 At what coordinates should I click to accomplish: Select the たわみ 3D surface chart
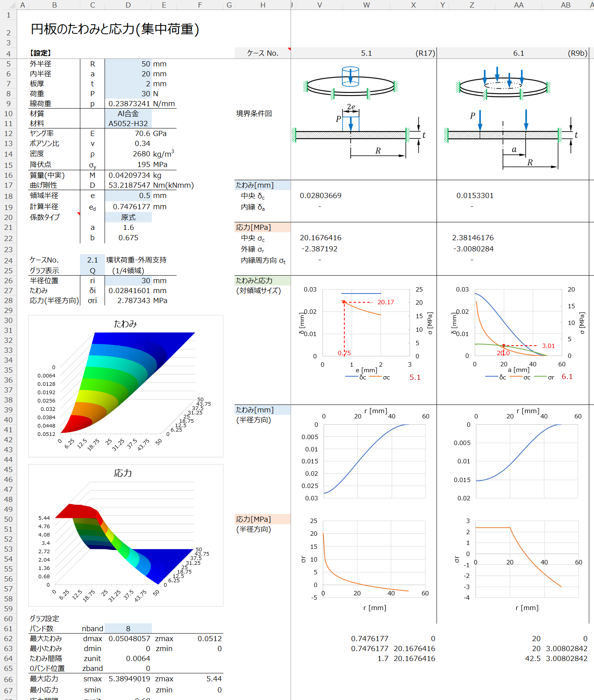pos(126,386)
